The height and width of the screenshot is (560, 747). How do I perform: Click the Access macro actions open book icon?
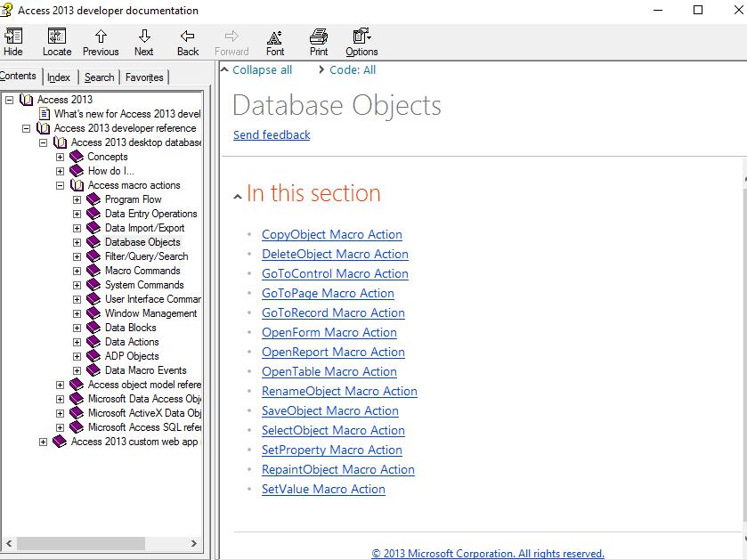(x=77, y=185)
